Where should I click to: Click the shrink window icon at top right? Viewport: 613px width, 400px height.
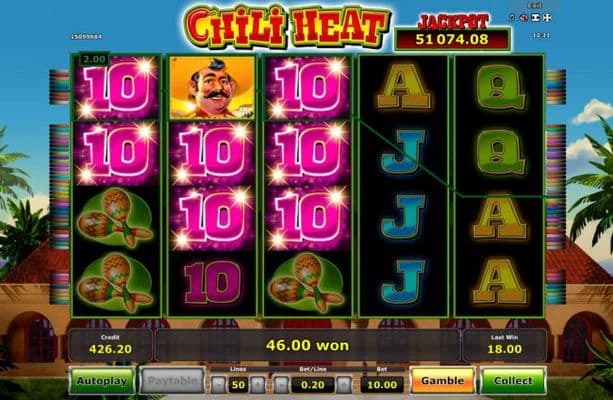point(536,18)
